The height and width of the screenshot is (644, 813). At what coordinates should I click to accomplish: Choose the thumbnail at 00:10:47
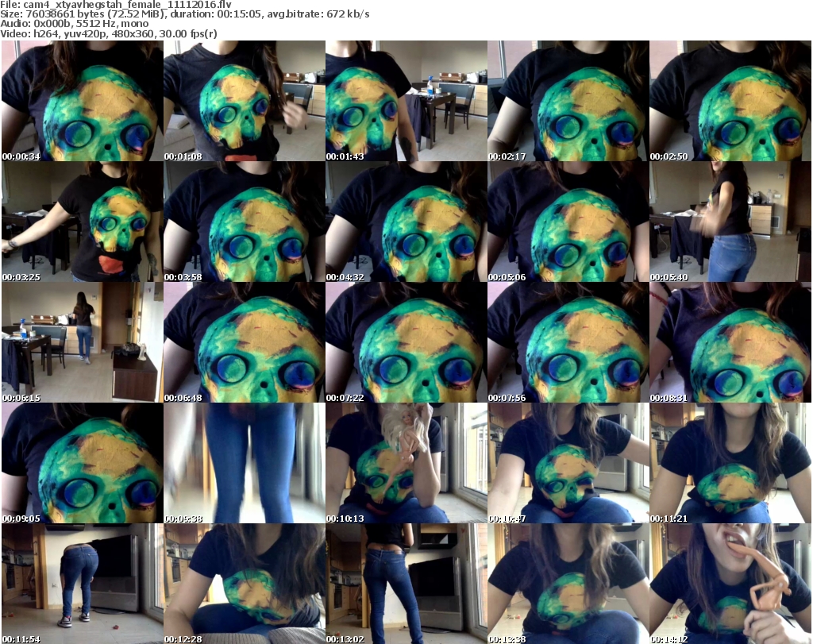568,463
